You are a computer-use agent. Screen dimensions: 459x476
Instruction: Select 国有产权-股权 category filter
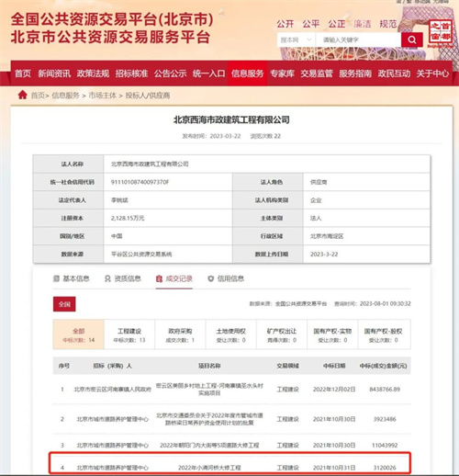(384, 334)
